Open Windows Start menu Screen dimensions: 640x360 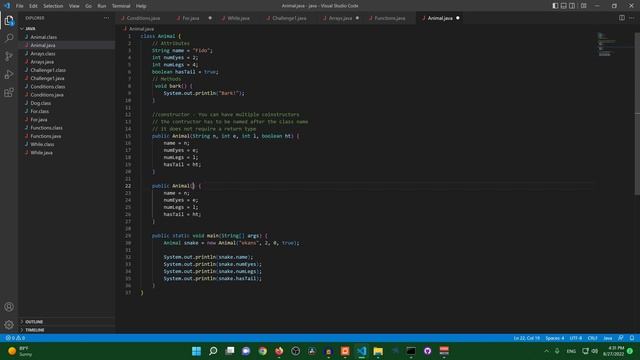(x=196, y=351)
